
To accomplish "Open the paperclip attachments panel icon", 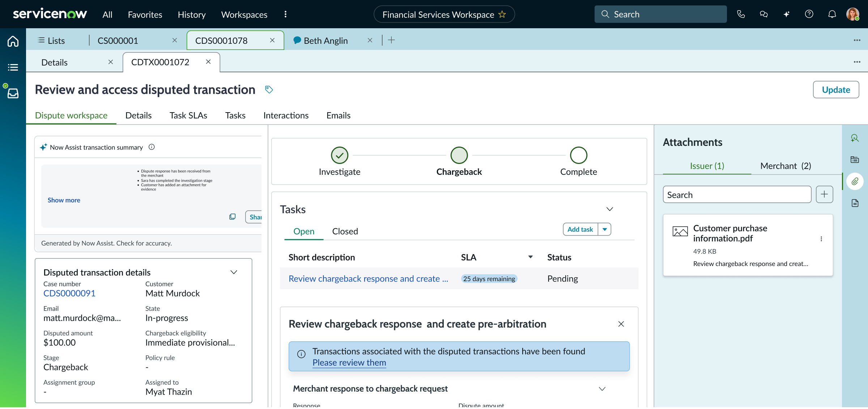I will point(855,181).
